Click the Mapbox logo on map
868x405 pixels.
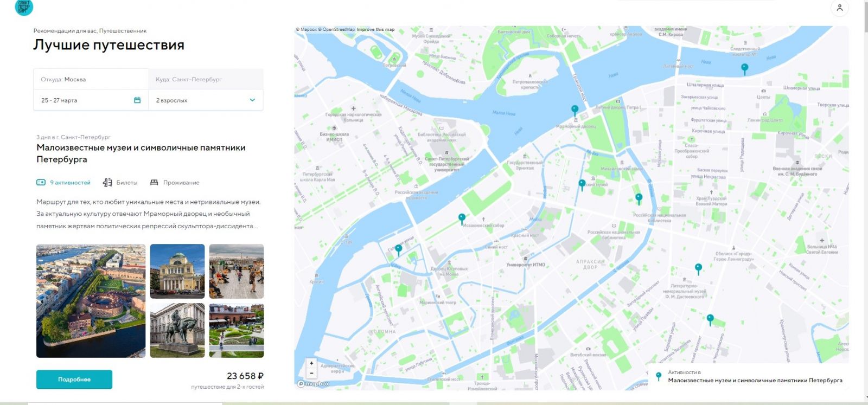pos(314,384)
